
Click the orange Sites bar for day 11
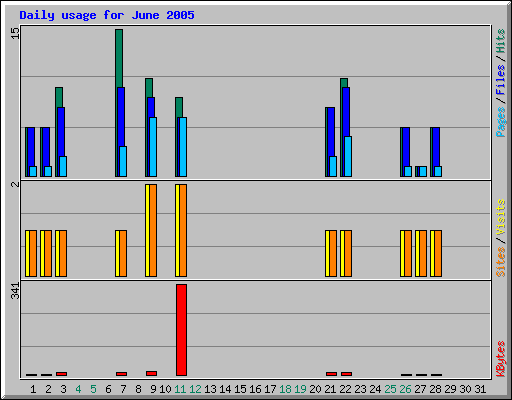click(183, 230)
